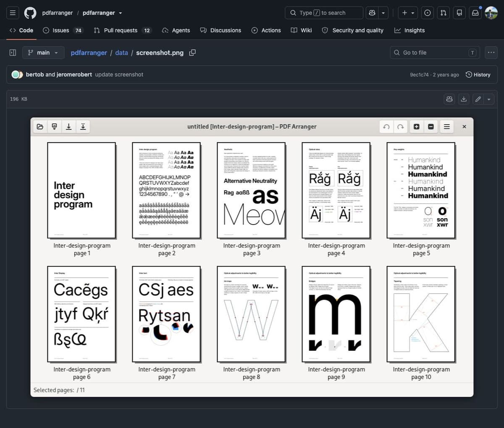Open the data folder breadcrumb
The width and height of the screenshot is (504, 428).
click(121, 53)
